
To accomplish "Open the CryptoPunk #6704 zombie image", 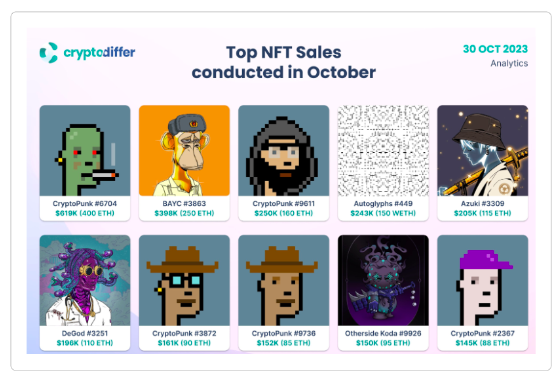I will pos(85,150).
